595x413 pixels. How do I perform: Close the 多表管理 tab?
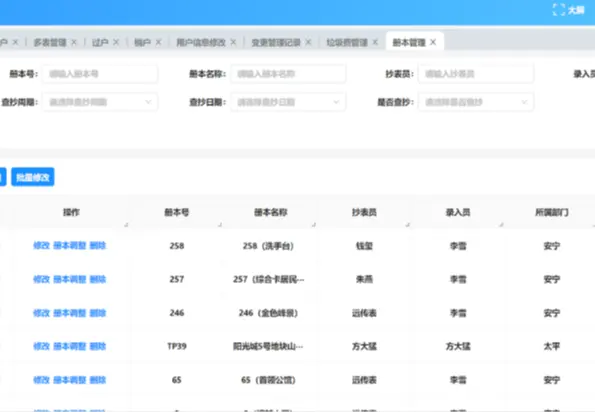74,42
